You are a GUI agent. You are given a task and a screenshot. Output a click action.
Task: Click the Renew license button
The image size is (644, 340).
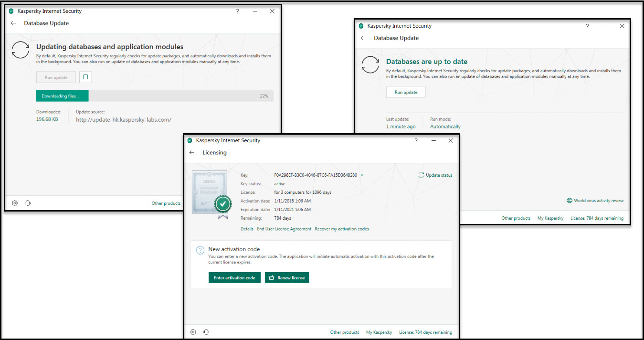click(x=287, y=277)
